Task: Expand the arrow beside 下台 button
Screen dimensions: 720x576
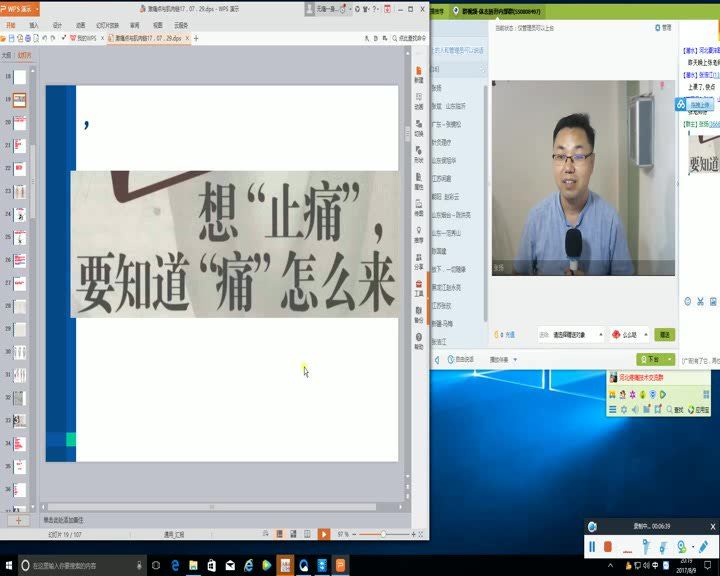Action: (670, 359)
